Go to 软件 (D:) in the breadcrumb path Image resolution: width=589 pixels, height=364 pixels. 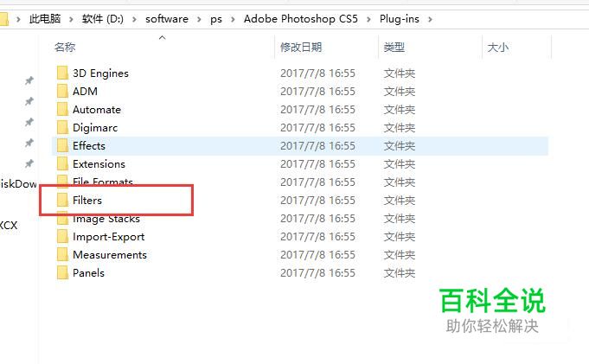pos(103,19)
